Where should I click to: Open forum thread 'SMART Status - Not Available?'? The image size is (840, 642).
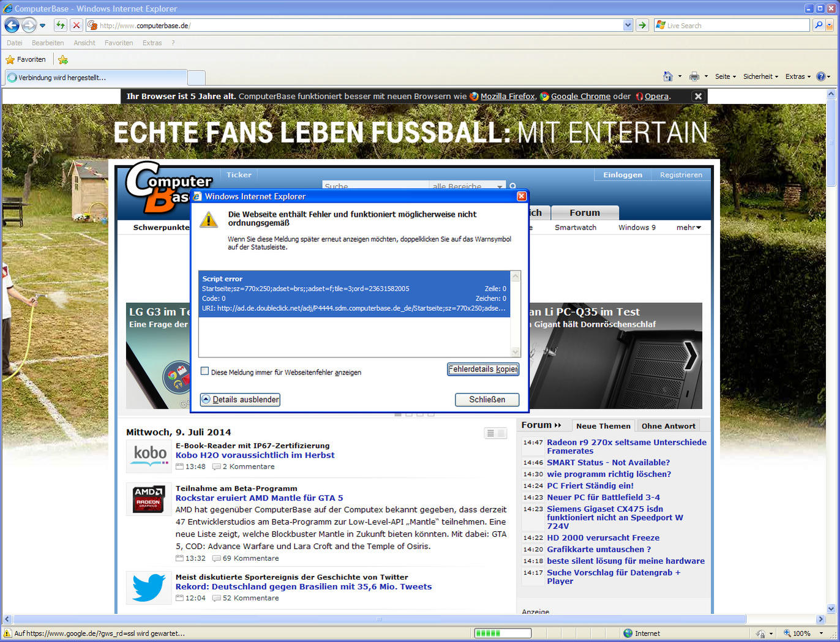pos(609,463)
